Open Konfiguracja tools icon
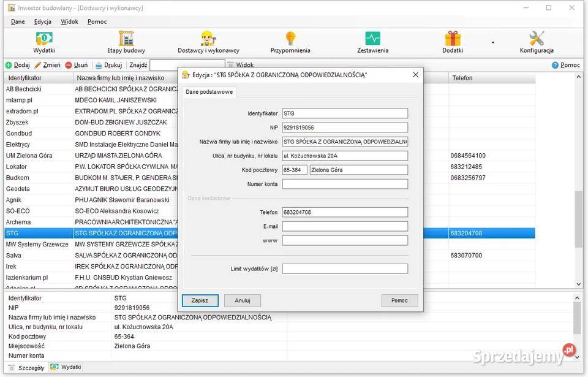This screenshot has height=377, width=588. click(537, 39)
